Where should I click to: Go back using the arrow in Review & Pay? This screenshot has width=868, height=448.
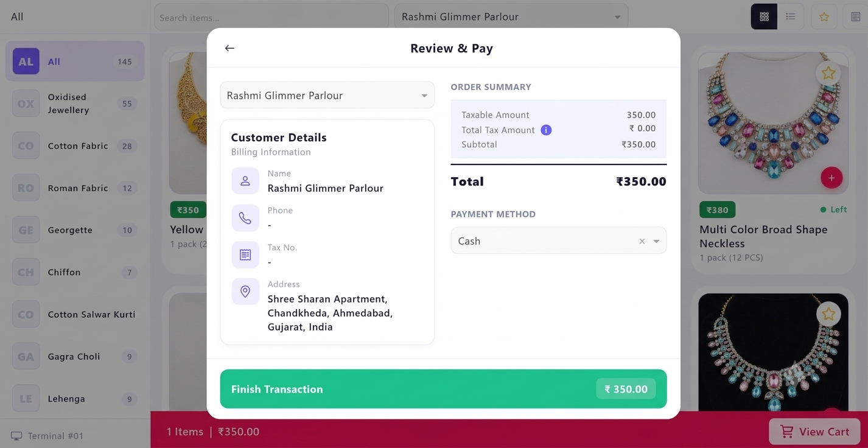point(229,48)
